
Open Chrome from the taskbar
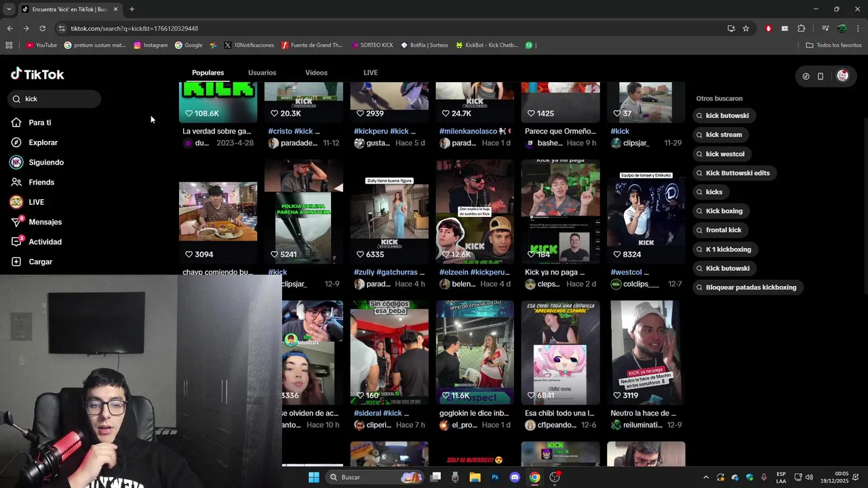coord(535,477)
